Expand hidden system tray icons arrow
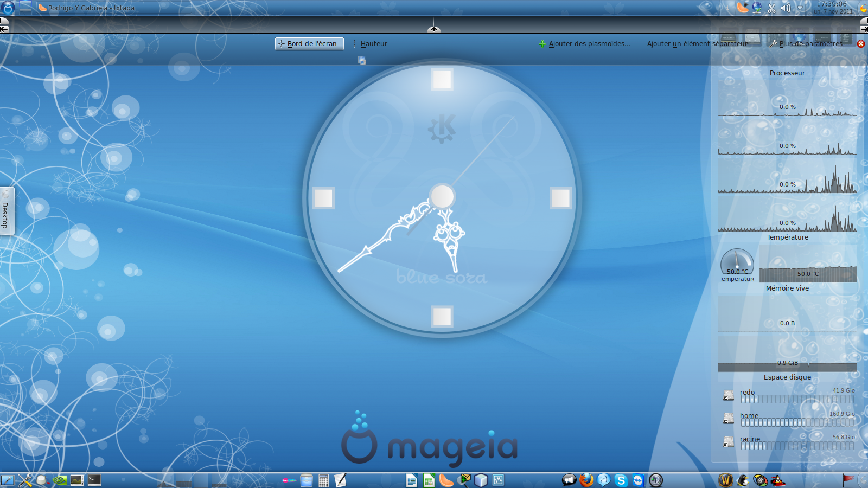 [800, 8]
